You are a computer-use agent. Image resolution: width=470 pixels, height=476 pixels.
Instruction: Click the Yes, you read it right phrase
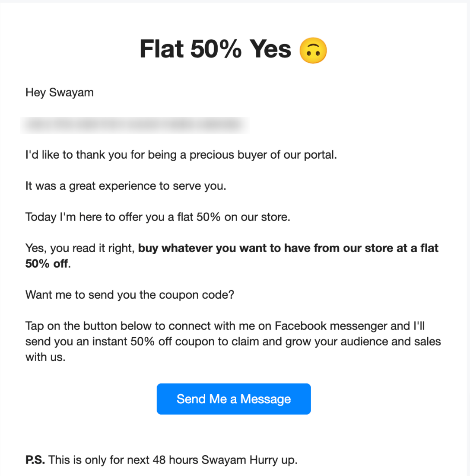pos(80,248)
